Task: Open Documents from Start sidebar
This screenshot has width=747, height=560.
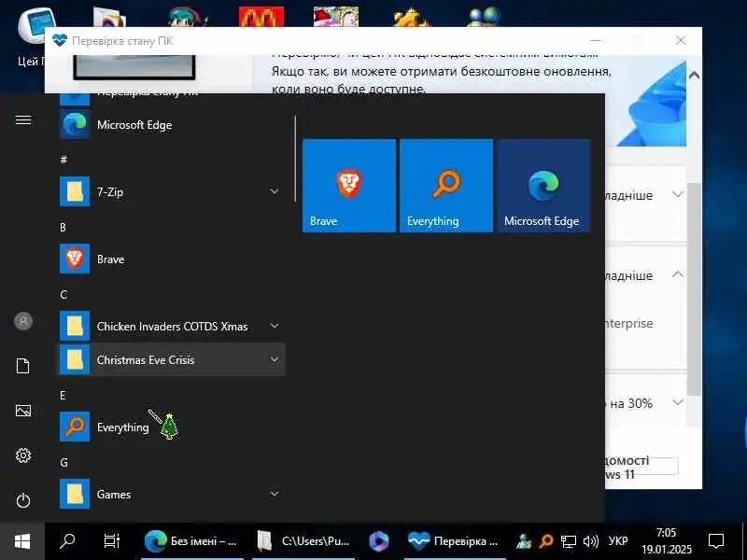Action: click(x=22, y=366)
